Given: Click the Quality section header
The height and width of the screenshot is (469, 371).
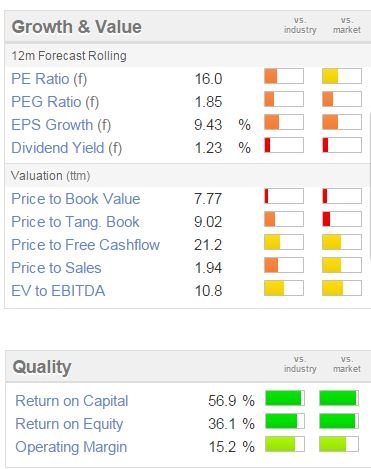Looking at the screenshot, I should point(42,367).
